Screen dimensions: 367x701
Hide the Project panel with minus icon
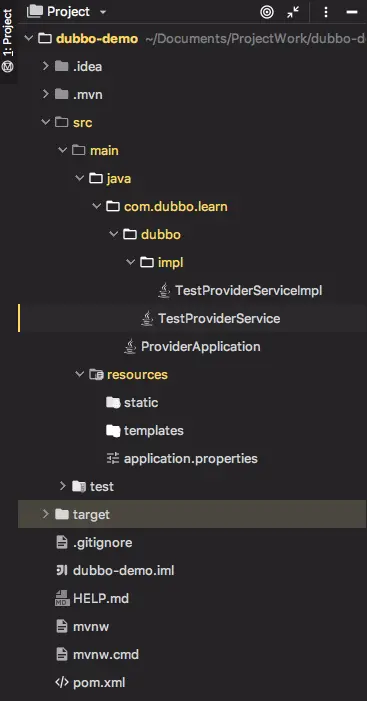click(x=352, y=12)
